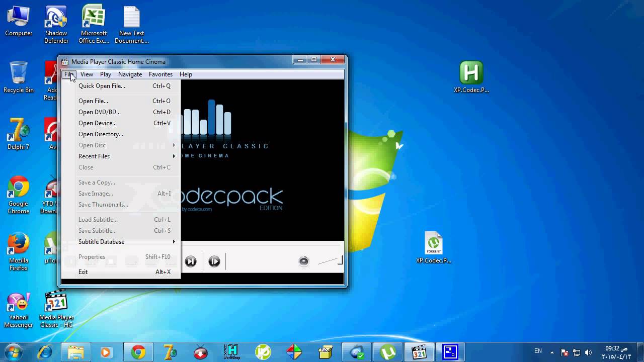This screenshot has width=644, height=362.
Task: Select the XP.Codec.P... torrent file icon
Action: (434, 247)
